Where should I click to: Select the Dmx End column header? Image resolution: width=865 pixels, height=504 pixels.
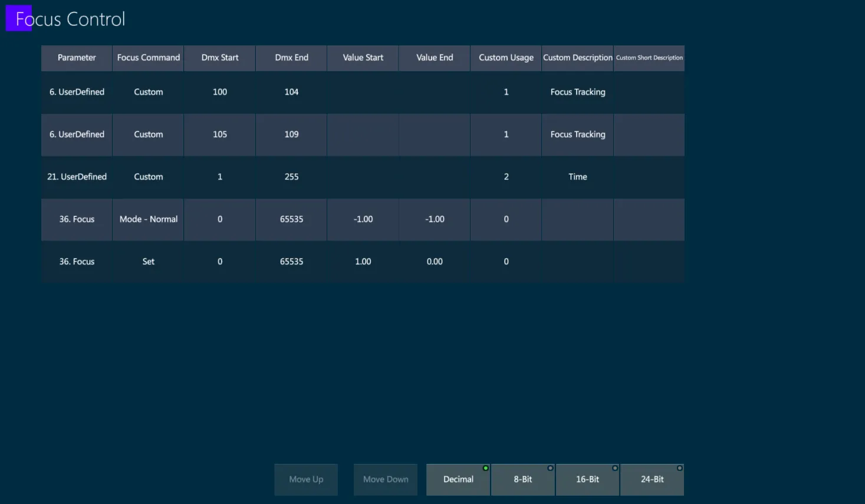291,58
